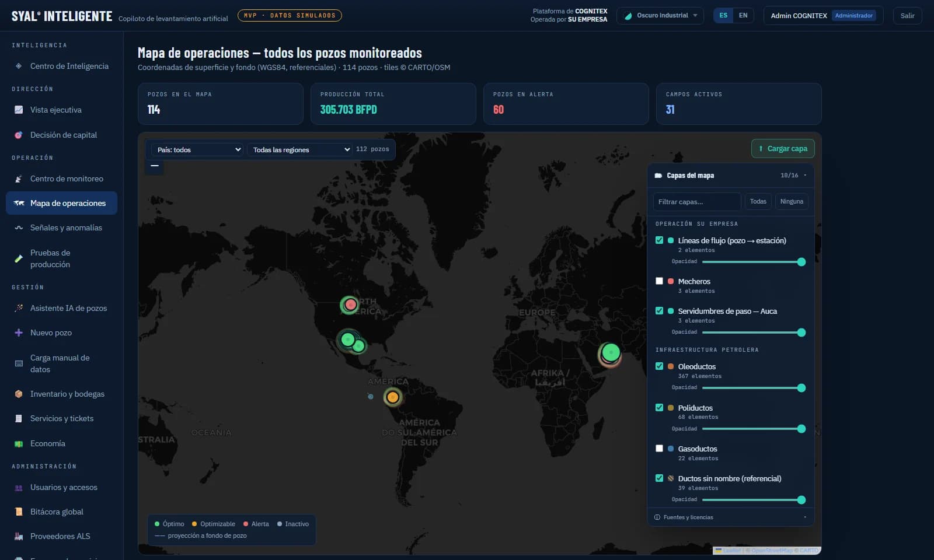Enable the Mecheros layer checkbox
The height and width of the screenshot is (560, 934).
tap(659, 281)
